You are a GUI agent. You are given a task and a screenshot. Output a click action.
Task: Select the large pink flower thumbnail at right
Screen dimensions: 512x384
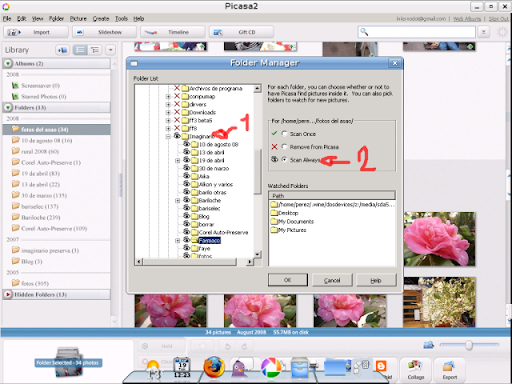tap(439, 239)
